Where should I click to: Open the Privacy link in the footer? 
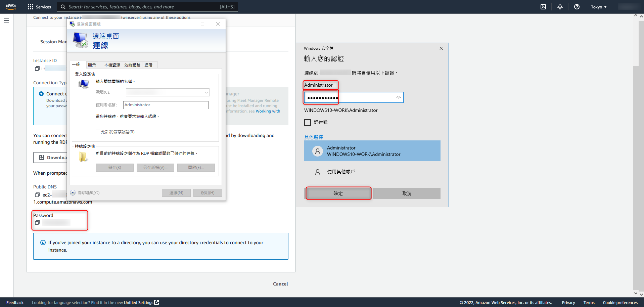pos(568,303)
